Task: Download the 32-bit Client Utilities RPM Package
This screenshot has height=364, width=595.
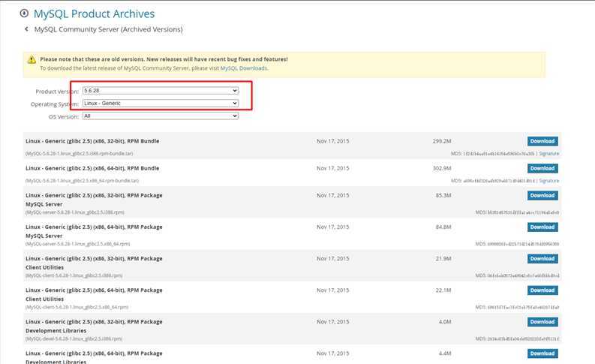Action: (x=542, y=258)
